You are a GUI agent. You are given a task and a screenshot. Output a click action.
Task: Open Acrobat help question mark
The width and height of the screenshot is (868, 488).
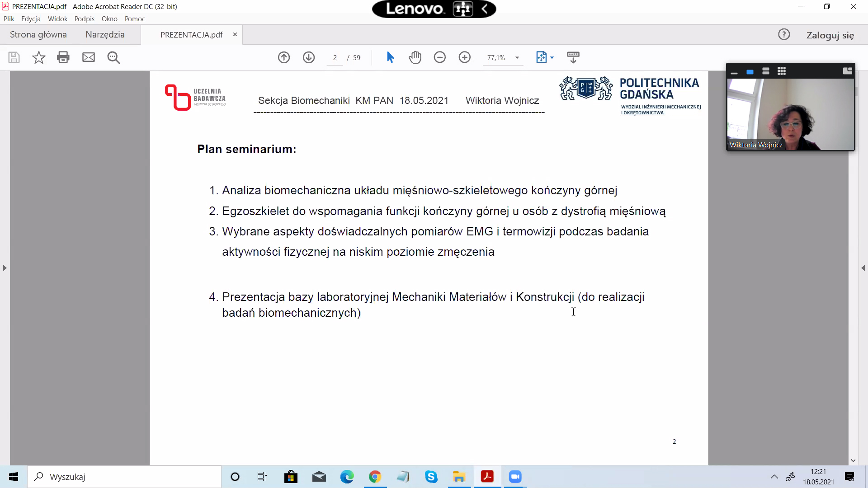click(x=784, y=35)
